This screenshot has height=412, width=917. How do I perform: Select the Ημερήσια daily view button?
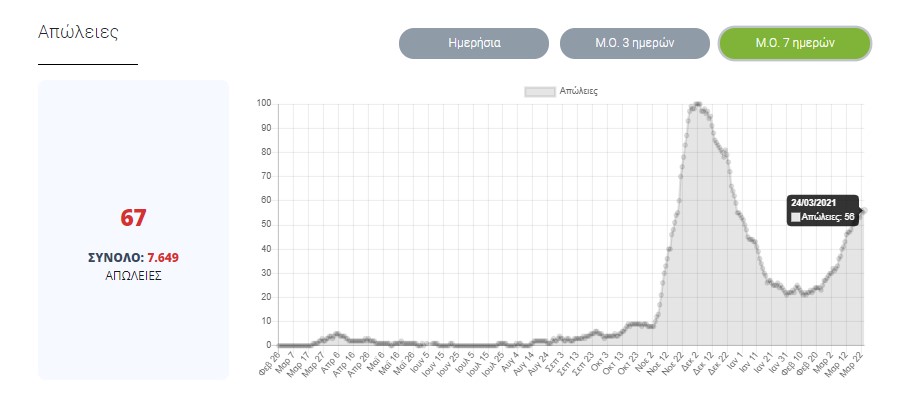point(473,44)
